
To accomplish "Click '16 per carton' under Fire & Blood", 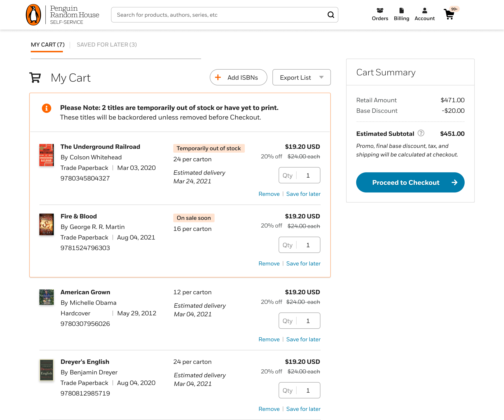I will coord(192,229).
